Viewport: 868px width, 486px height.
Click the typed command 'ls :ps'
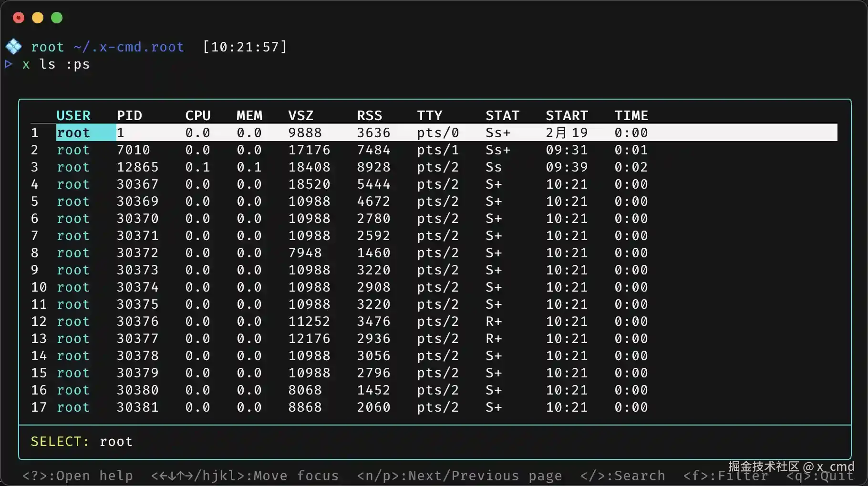pos(65,64)
